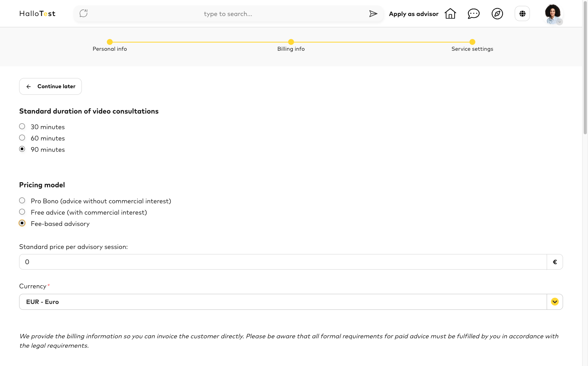
Task: Submit search with the send arrow icon
Action: [373, 14]
